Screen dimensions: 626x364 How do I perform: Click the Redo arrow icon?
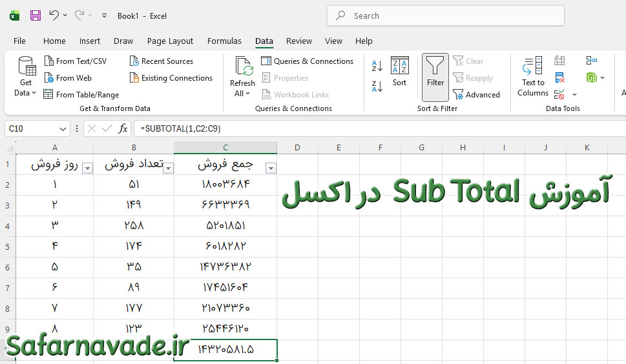pos(79,15)
